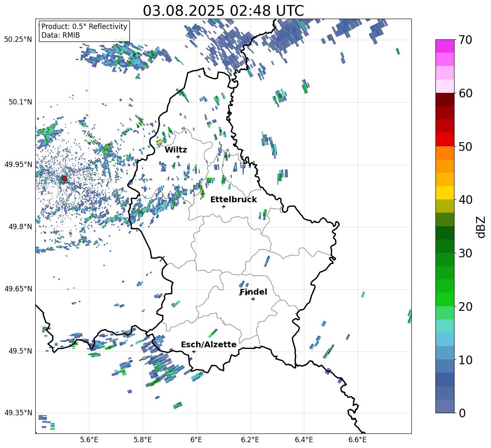Click the 49.8°N latitude label

click(20, 227)
